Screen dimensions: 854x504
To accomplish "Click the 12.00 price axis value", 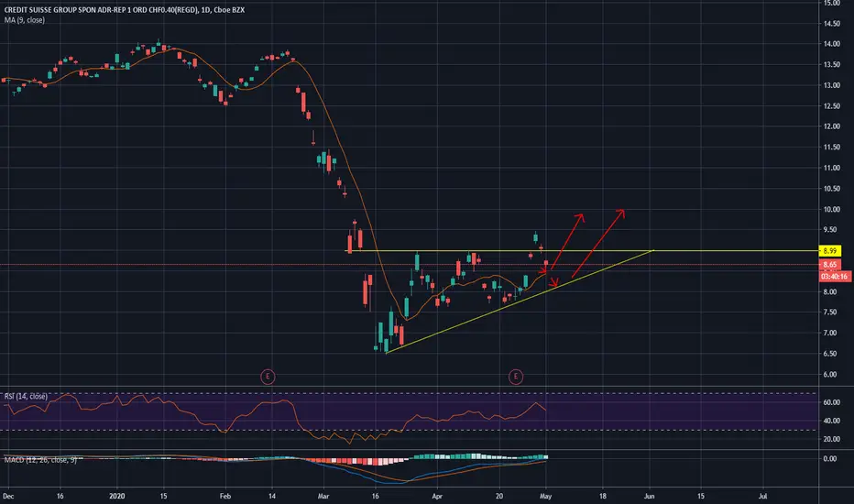I will click(832, 127).
